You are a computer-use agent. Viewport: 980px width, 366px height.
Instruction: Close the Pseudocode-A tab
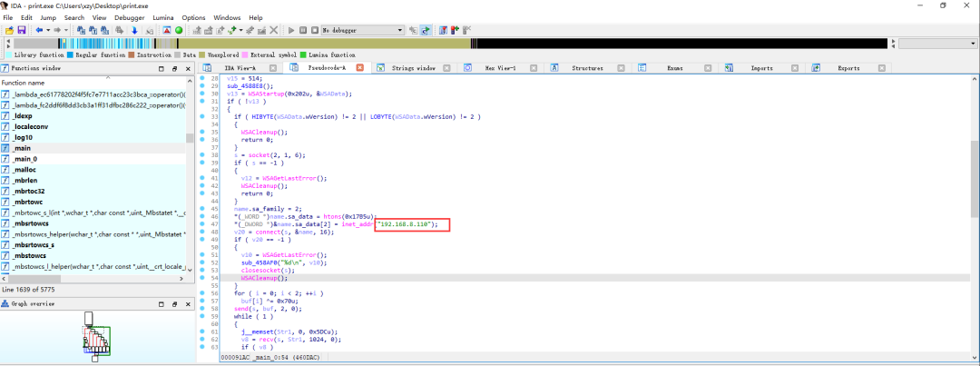[x=360, y=67]
